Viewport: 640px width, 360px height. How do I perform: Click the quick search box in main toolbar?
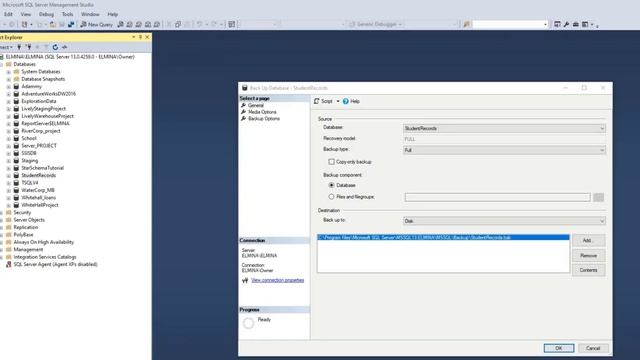510,24
